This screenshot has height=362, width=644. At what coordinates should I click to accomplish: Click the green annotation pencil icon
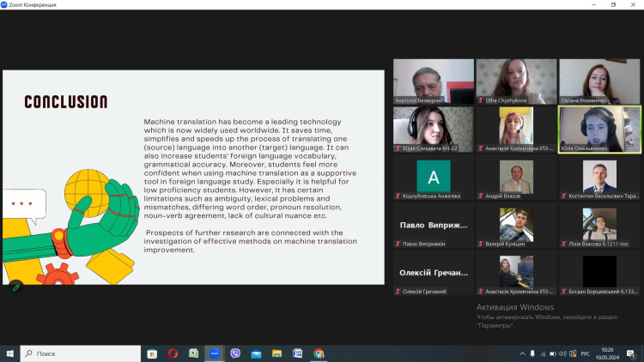pos(15,287)
